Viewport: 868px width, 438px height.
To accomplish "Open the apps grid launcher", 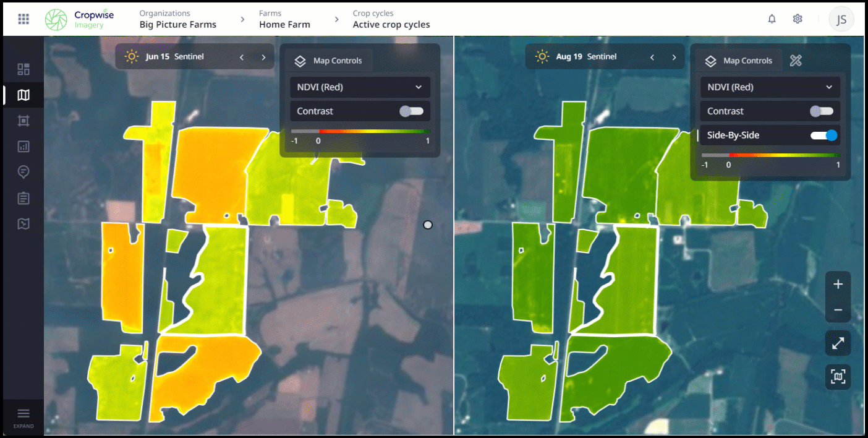I will [x=23, y=19].
